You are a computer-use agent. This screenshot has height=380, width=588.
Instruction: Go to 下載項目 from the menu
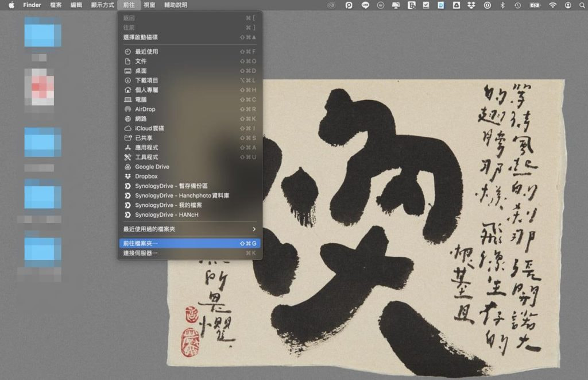pyautogui.click(x=189, y=80)
